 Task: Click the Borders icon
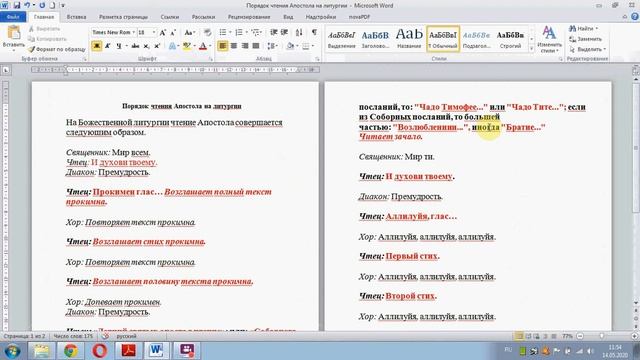[306, 46]
